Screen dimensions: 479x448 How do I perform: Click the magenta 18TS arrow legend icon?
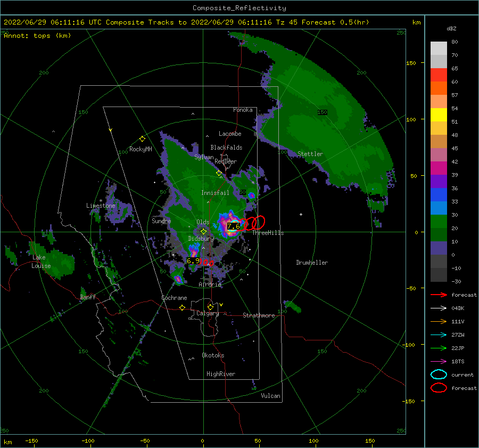(439, 362)
